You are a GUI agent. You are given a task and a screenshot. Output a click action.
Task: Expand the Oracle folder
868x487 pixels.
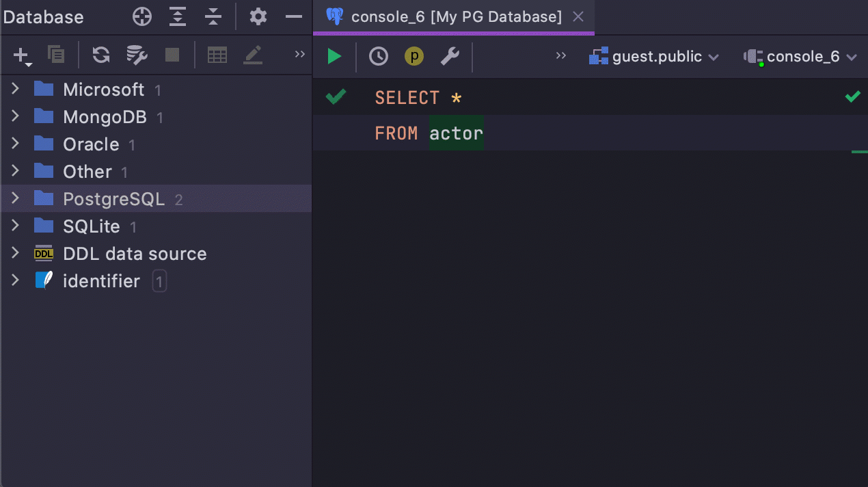(16, 144)
